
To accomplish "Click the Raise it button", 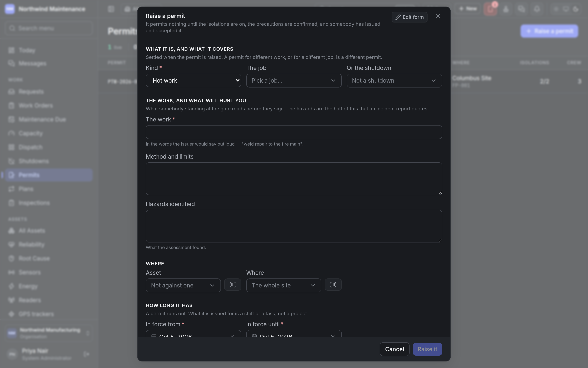I will (427, 349).
